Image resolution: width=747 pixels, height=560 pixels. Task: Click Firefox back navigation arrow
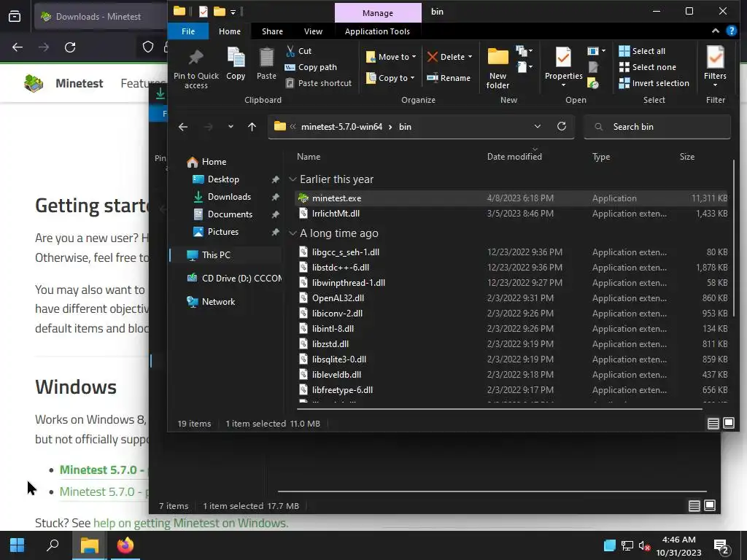click(18, 47)
